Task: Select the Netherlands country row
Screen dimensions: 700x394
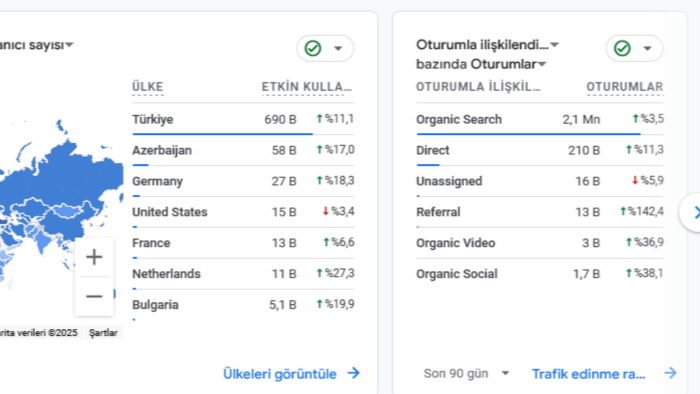Action: (243, 274)
